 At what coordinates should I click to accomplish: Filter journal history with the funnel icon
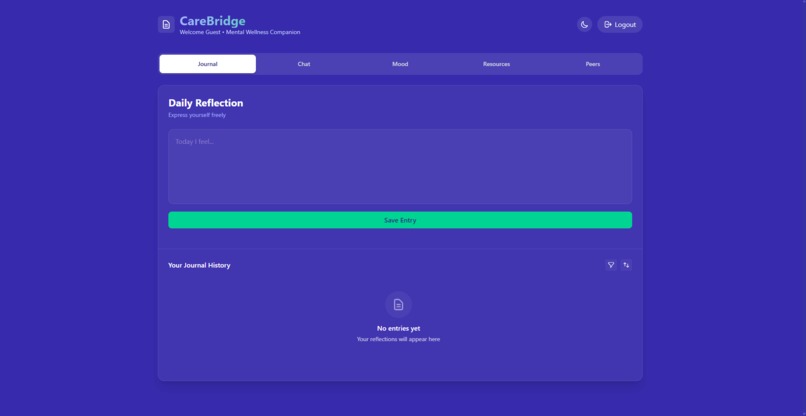611,265
